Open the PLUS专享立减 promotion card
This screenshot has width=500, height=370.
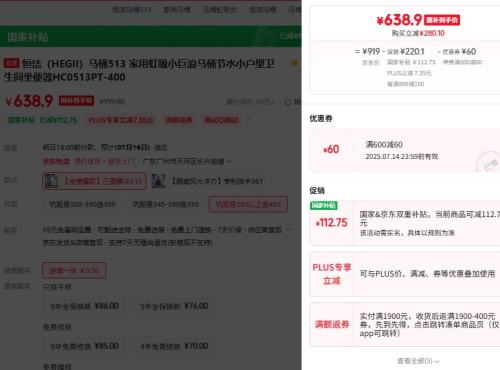[405, 274]
